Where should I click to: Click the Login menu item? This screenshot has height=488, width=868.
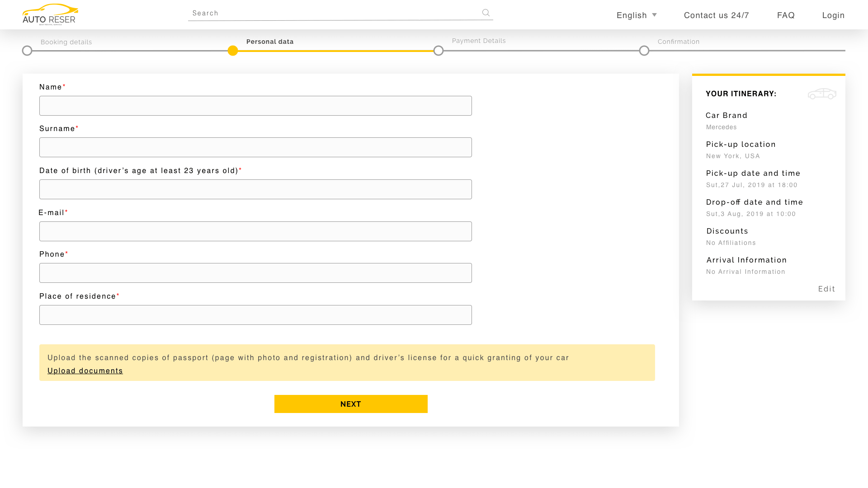click(833, 15)
